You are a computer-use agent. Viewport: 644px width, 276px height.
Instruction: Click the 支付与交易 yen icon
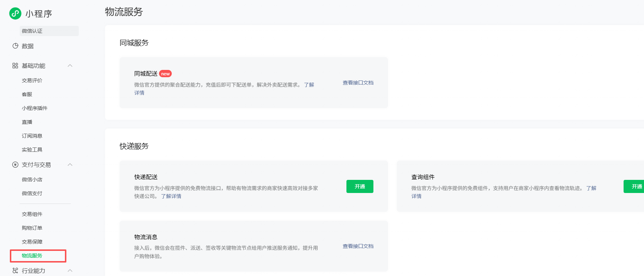click(15, 165)
